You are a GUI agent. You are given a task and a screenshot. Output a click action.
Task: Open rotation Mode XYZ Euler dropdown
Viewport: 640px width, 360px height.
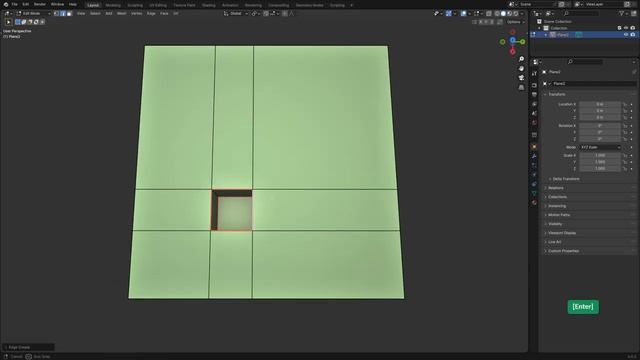tap(600, 147)
